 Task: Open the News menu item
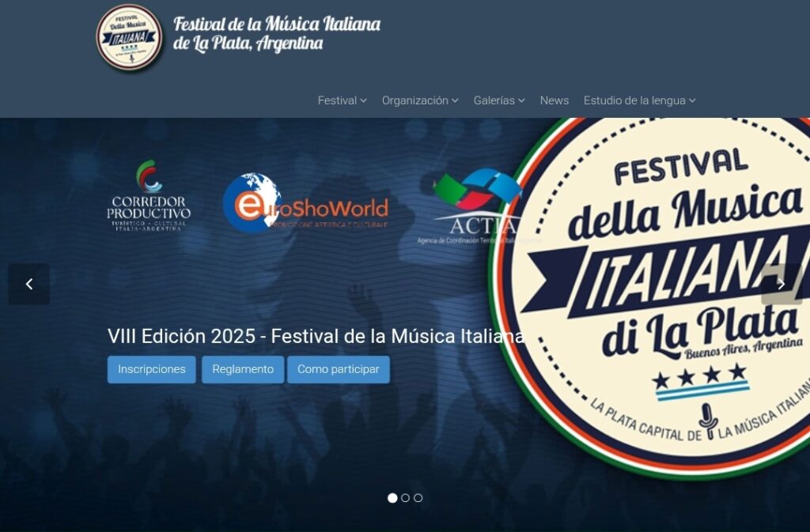point(555,100)
